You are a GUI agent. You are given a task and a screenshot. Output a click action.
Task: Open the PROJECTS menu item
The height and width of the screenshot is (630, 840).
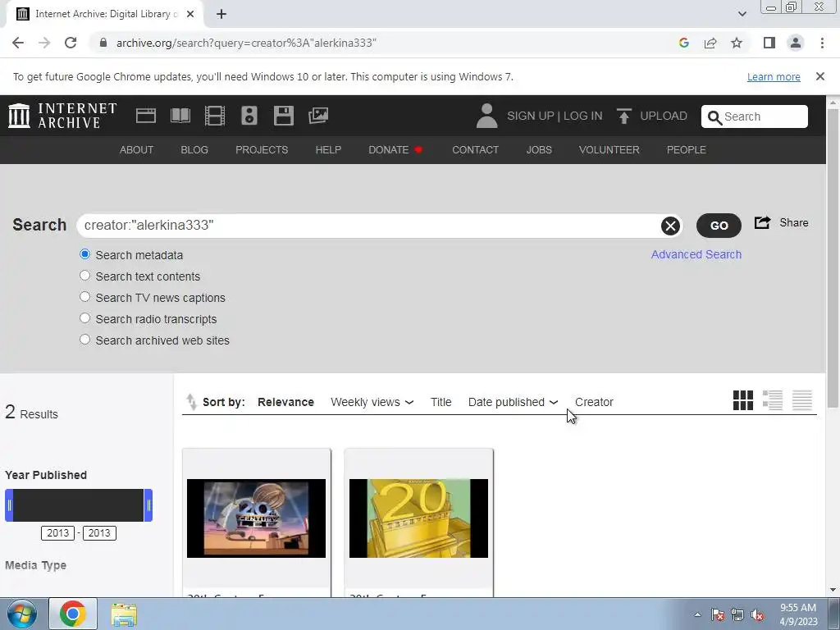click(x=262, y=150)
